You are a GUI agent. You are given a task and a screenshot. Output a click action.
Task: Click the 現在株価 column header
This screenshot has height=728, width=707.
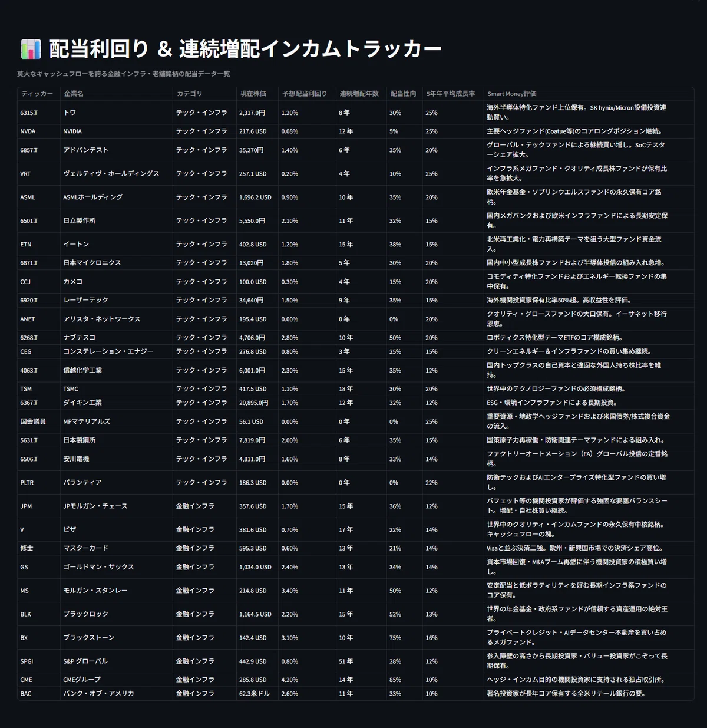257,94
